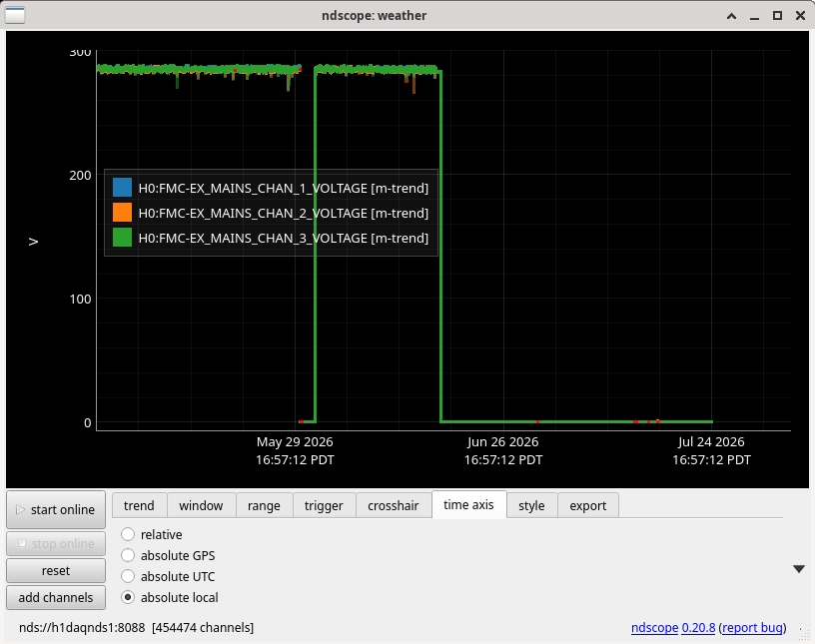Click the window menu icon in title bar
Viewport: 815px width, 644px height.
[15, 15]
